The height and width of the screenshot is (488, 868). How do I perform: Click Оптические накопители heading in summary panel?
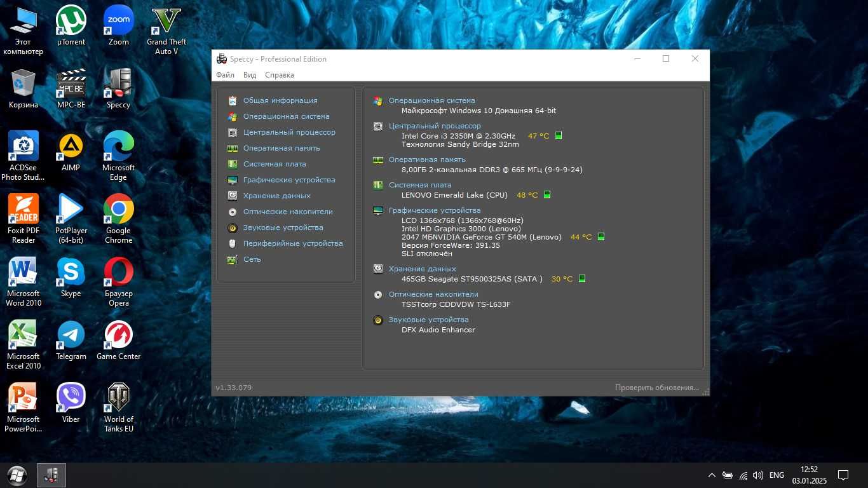coord(433,294)
